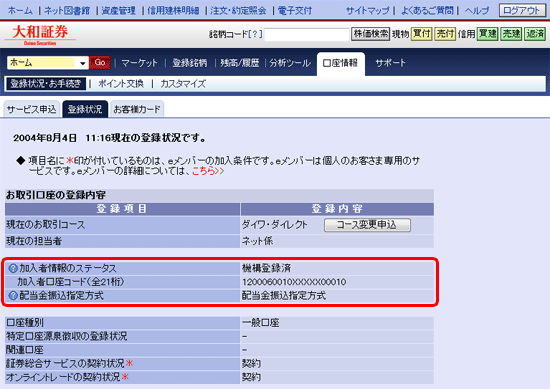The height and width of the screenshot is (389, 550).
Task: Click the 大和証券 logo
Action: pyautogui.click(x=40, y=34)
